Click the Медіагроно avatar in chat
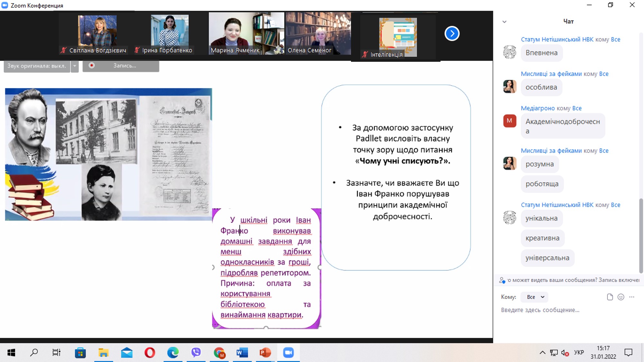The width and height of the screenshot is (644, 362). tap(509, 121)
